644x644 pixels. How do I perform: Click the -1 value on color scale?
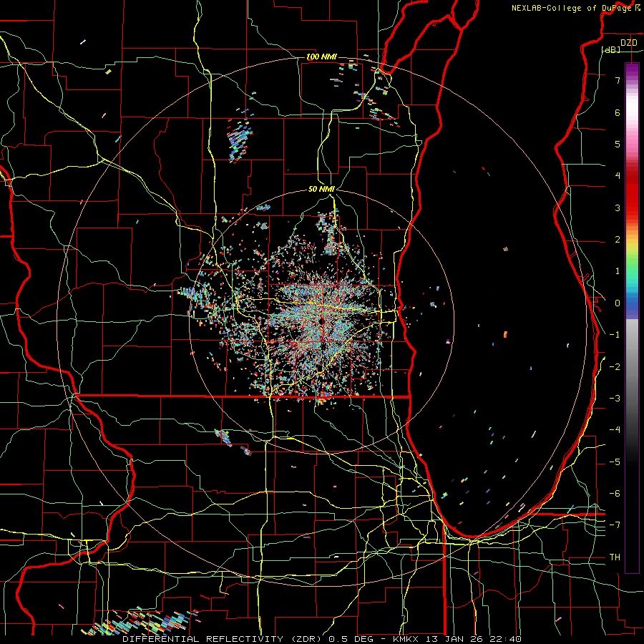pos(615,335)
